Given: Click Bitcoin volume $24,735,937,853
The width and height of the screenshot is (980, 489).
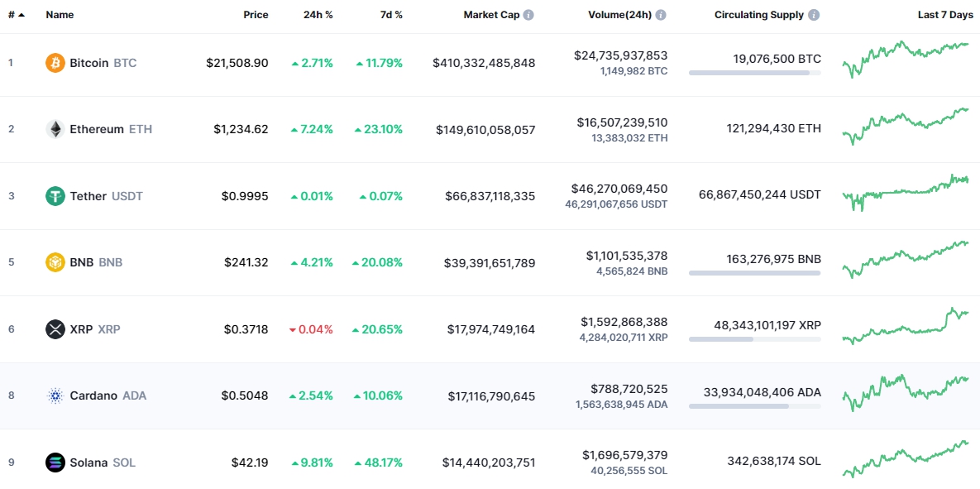Looking at the screenshot, I should [x=620, y=55].
